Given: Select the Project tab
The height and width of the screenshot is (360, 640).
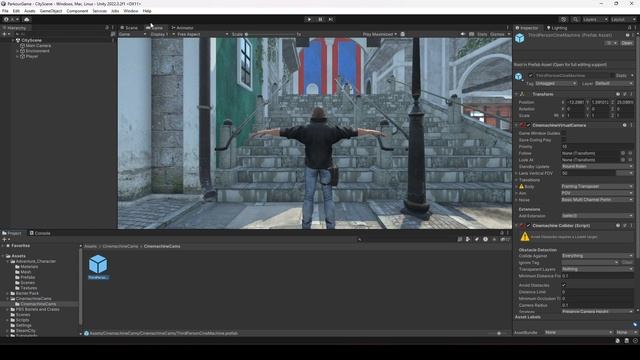Looking at the screenshot, I should (x=12, y=233).
